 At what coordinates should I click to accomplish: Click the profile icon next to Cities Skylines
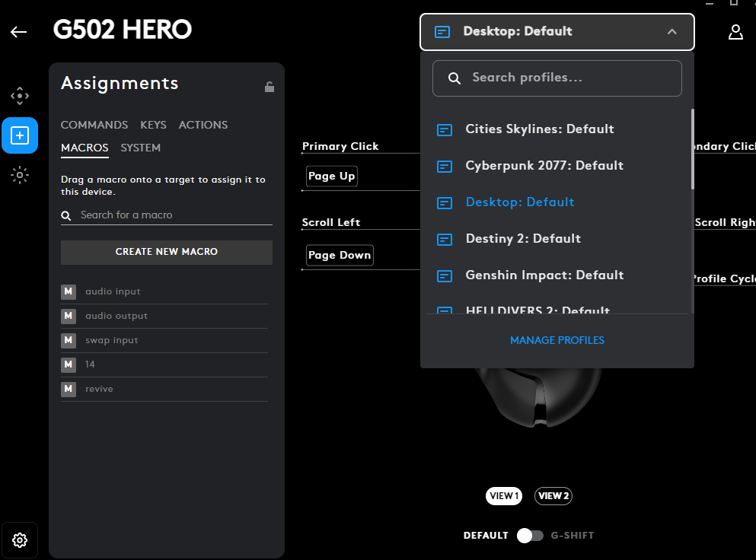[445, 129]
